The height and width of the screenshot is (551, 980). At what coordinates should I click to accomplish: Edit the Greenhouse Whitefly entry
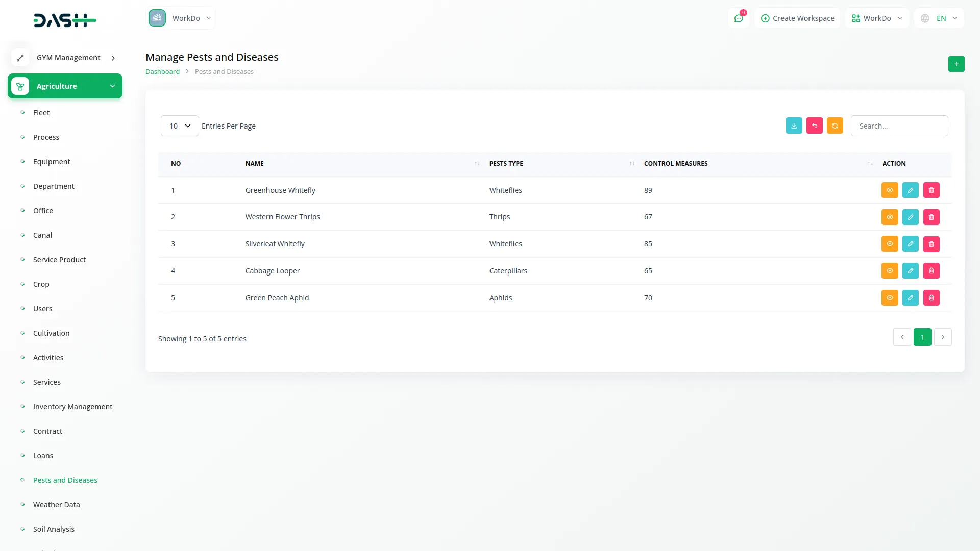click(910, 190)
